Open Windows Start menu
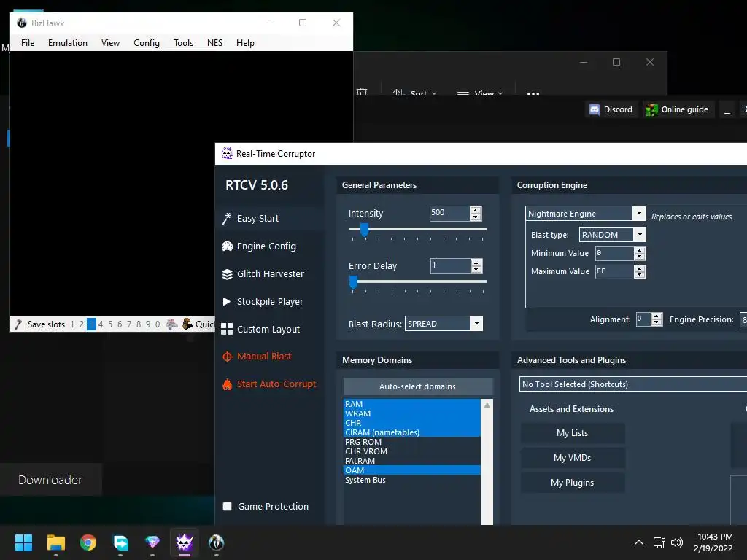747x560 pixels. coord(23,542)
